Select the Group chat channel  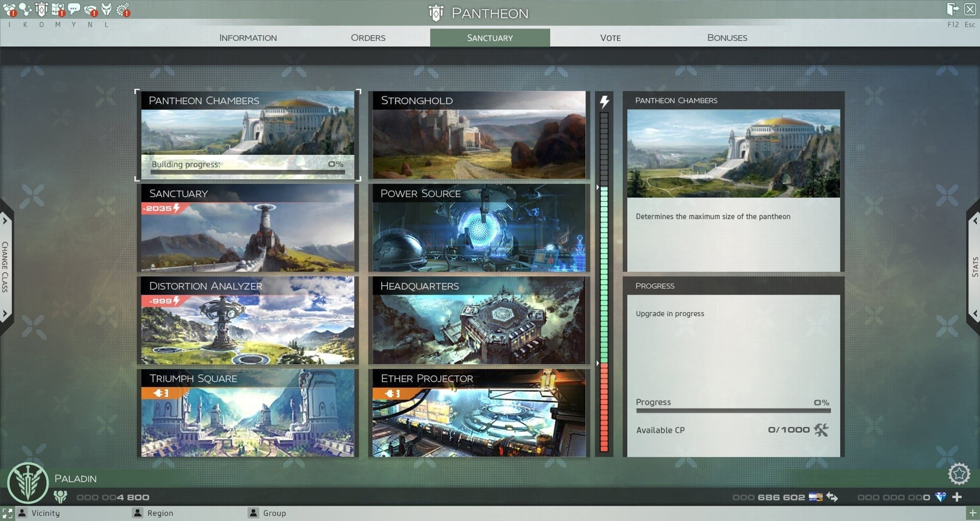(x=274, y=513)
